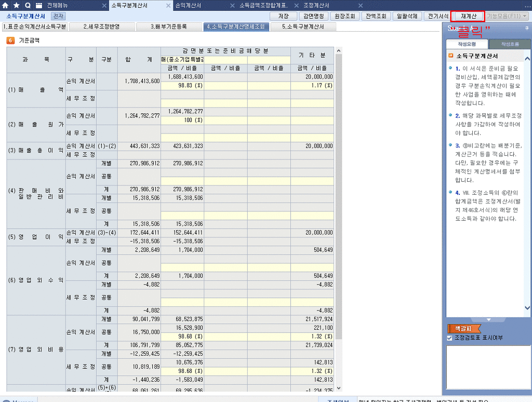Pin the side help panel with the pin icon

click(527, 28)
